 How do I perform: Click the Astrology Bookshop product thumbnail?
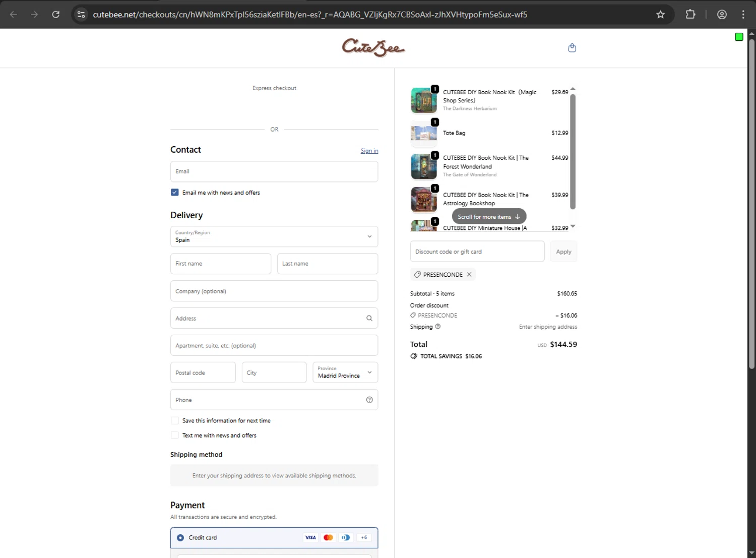coord(424,199)
